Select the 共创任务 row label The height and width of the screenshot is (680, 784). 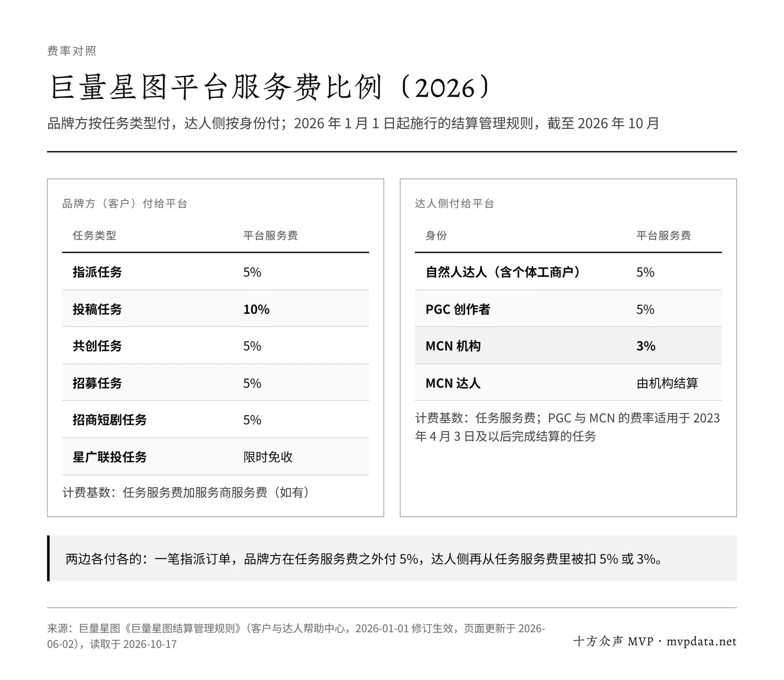coord(97,346)
